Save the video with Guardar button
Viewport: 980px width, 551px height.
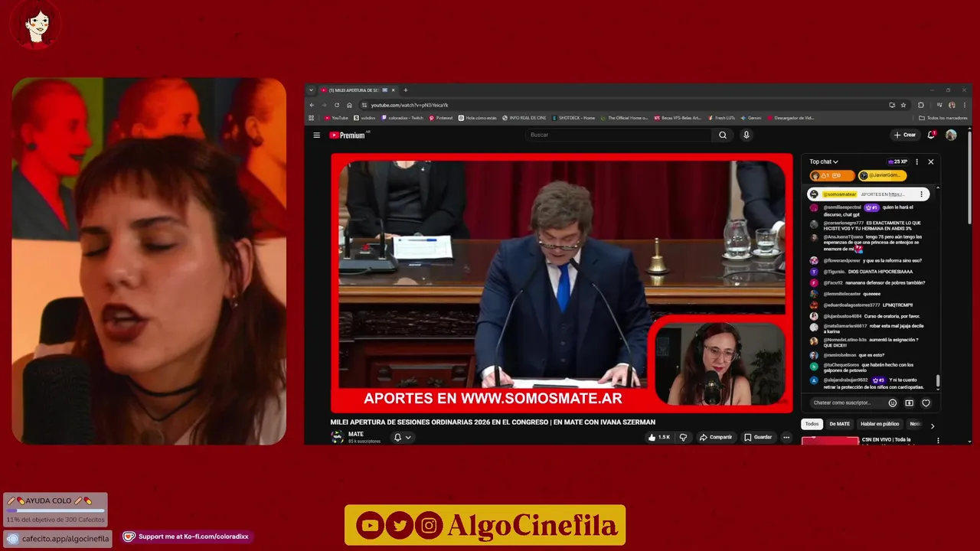click(758, 437)
